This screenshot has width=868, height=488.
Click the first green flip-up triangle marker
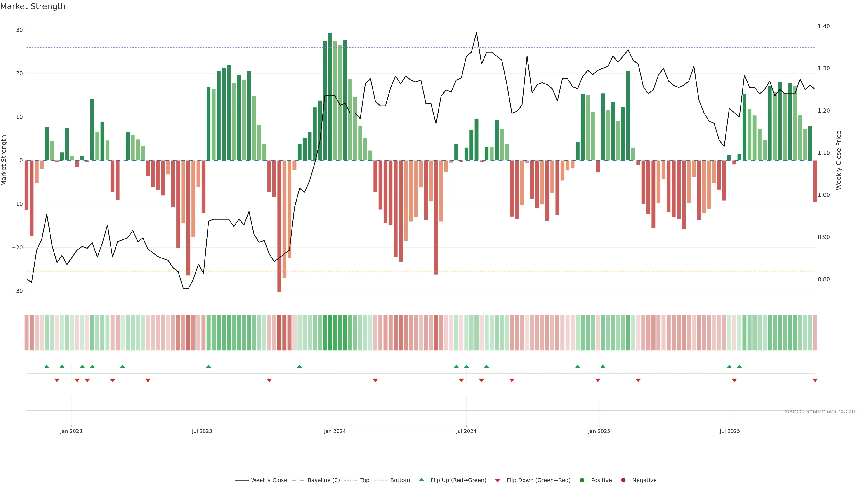(x=47, y=366)
